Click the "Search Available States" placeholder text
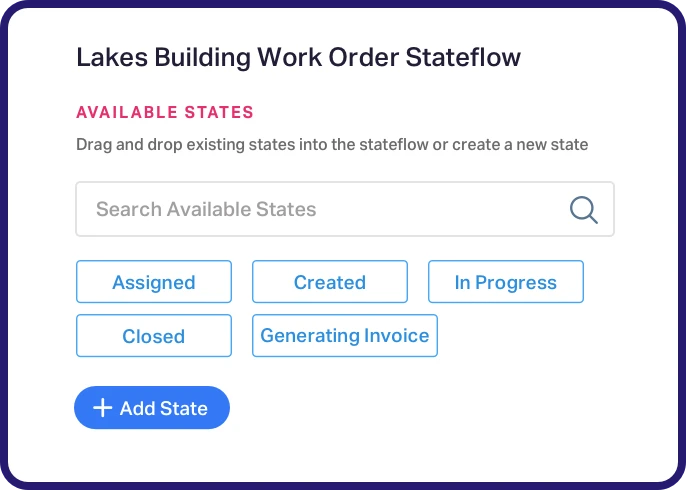 click(x=206, y=209)
